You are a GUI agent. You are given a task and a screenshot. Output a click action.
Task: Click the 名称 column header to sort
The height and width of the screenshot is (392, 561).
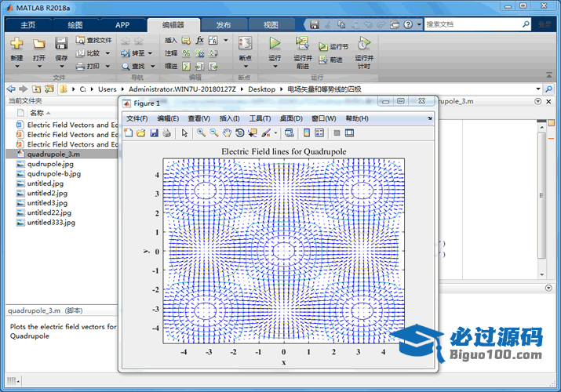click(x=37, y=113)
